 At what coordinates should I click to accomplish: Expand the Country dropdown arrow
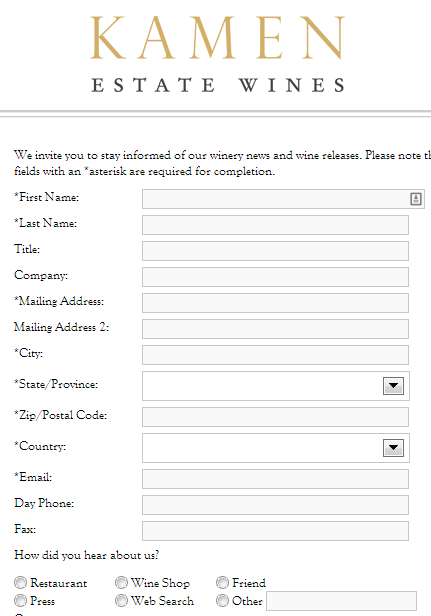pos(393,448)
